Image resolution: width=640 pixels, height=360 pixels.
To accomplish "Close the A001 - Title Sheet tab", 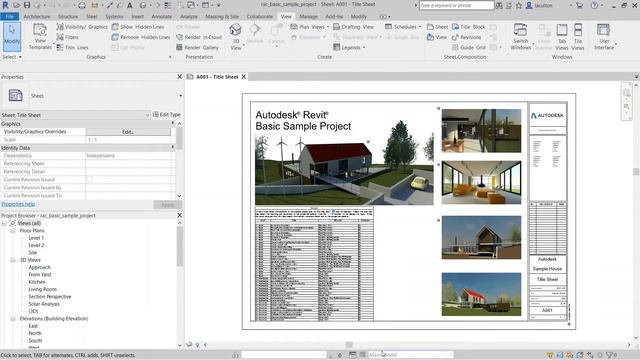I will pyautogui.click(x=244, y=76).
